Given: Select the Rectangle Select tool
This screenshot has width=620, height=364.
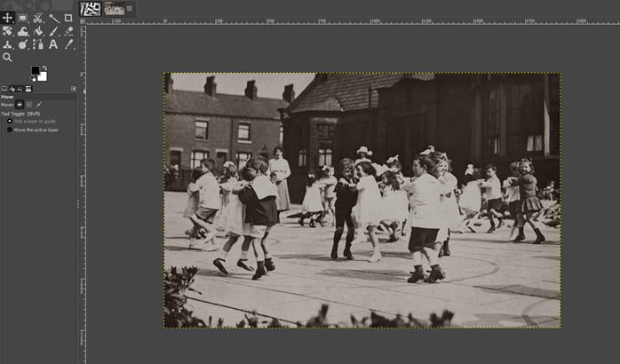Looking at the screenshot, I should [x=22, y=18].
